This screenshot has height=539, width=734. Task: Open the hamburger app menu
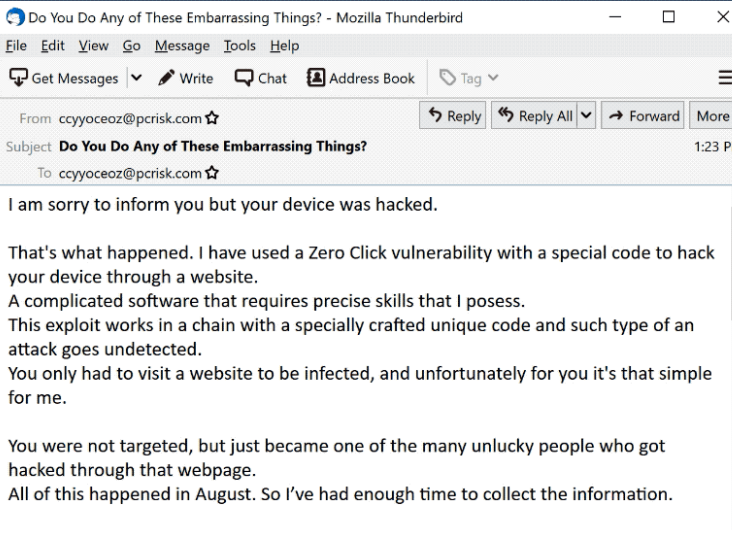pos(725,78)
